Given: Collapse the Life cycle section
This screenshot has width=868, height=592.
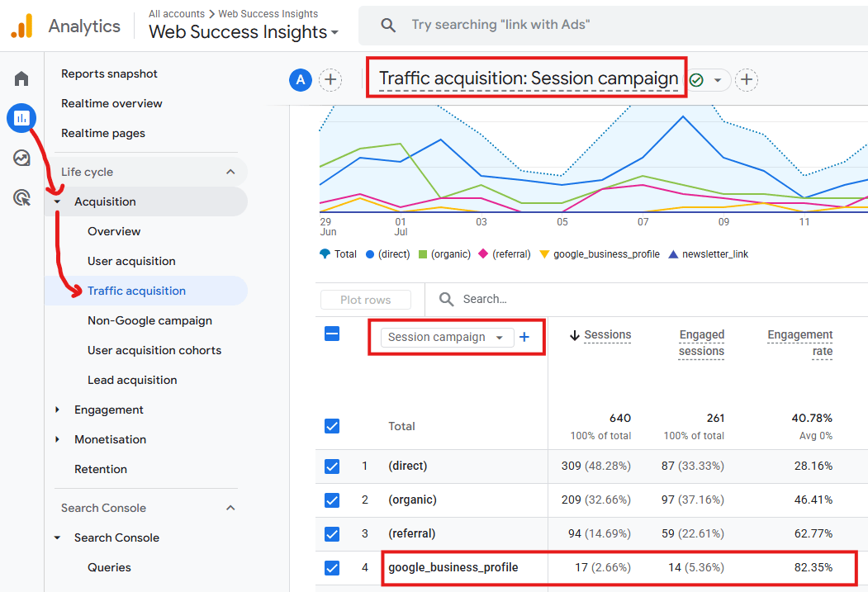Looking at the screenshot, I should tap(231, 172).
